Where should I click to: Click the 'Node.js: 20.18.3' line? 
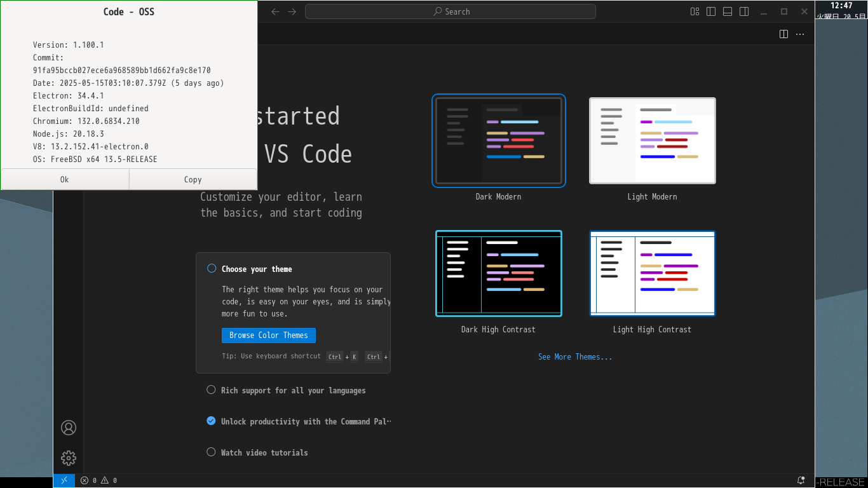coord(69,134)
